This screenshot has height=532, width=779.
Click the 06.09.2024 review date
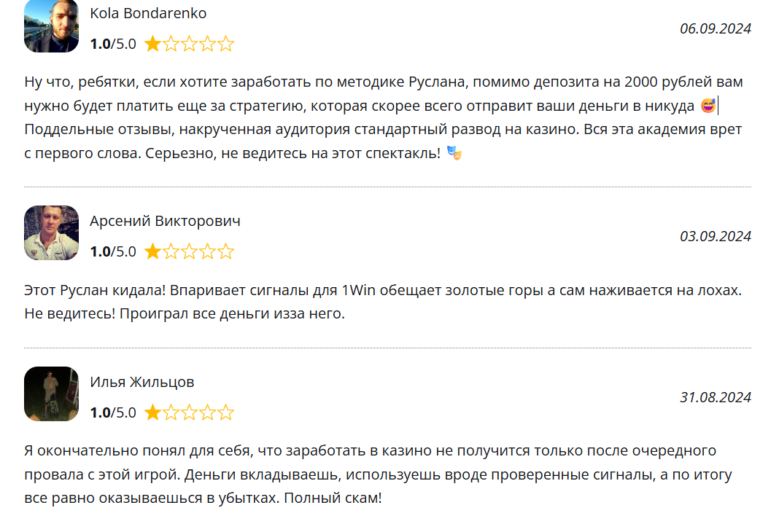point(715,28)
